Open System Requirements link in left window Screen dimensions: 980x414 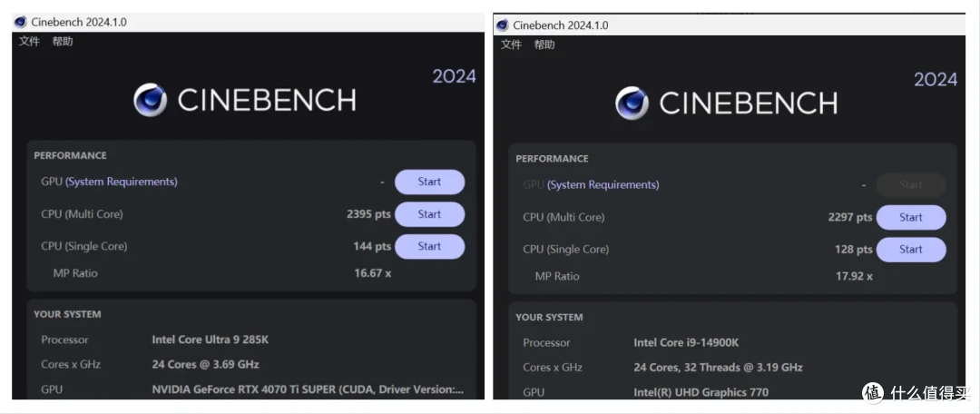click(x=122, y=182)
